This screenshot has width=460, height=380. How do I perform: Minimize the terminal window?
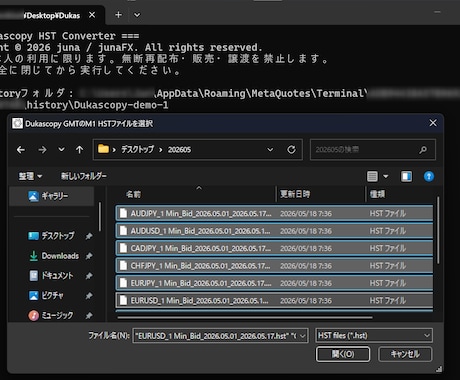point(437,12)
